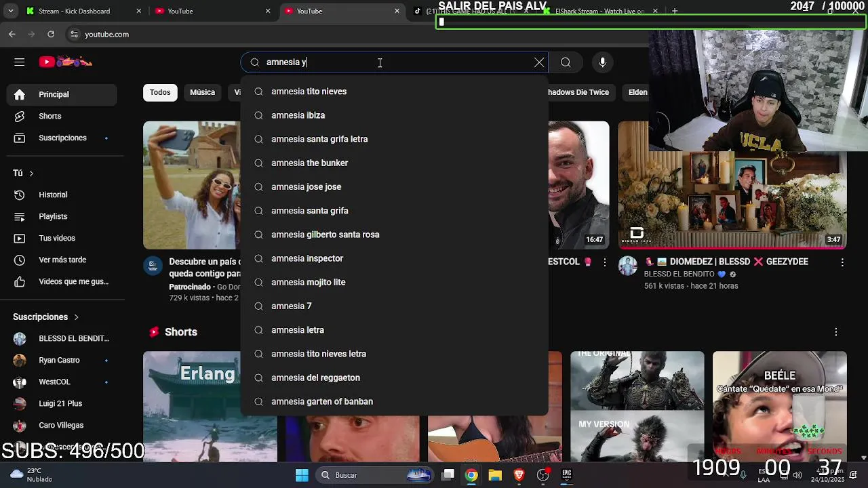
Task: Pick suggestion amnesia santa grifa letra
Action: pos(394,139)
